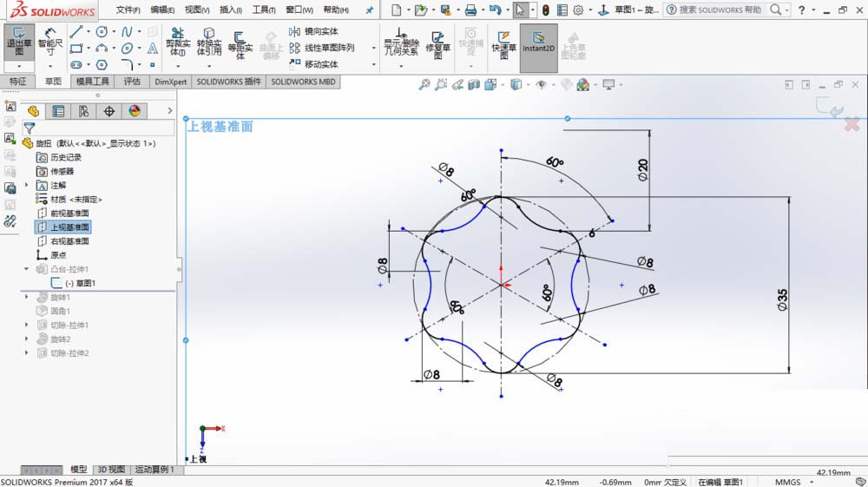Image resolution: width=868 pixels, height=487 pixels.
Task: Select the Polygon sketch tool
Action: pos(102,65)
